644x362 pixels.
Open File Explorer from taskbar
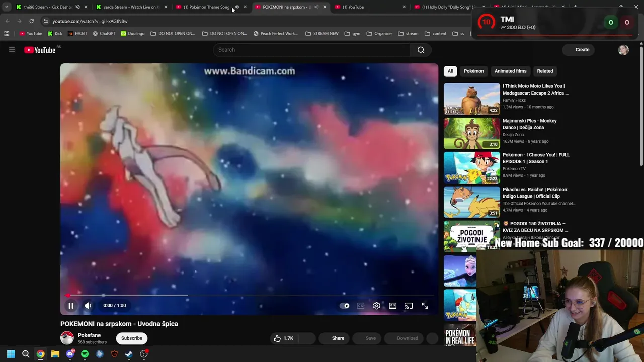point(55,354)
